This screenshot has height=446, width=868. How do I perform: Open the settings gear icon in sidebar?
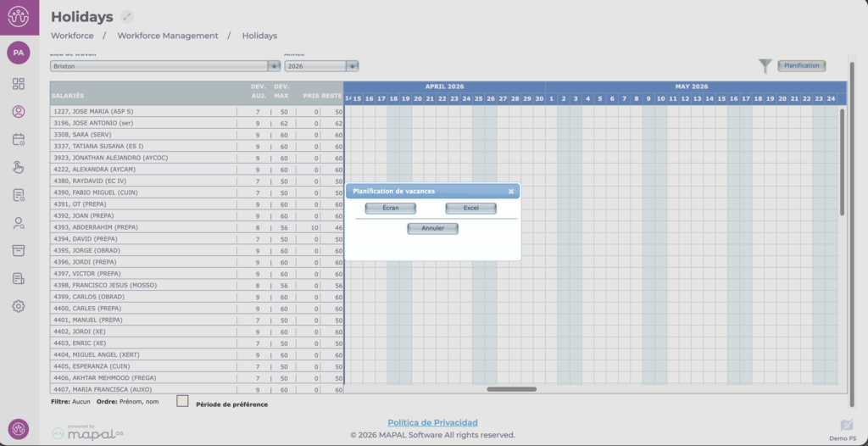coord(19,306)
